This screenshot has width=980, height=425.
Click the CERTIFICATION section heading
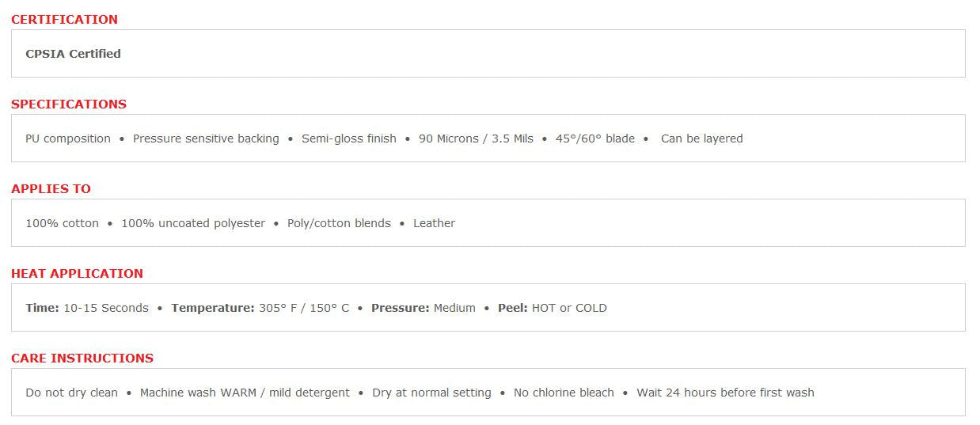click(x=64, y=19)
